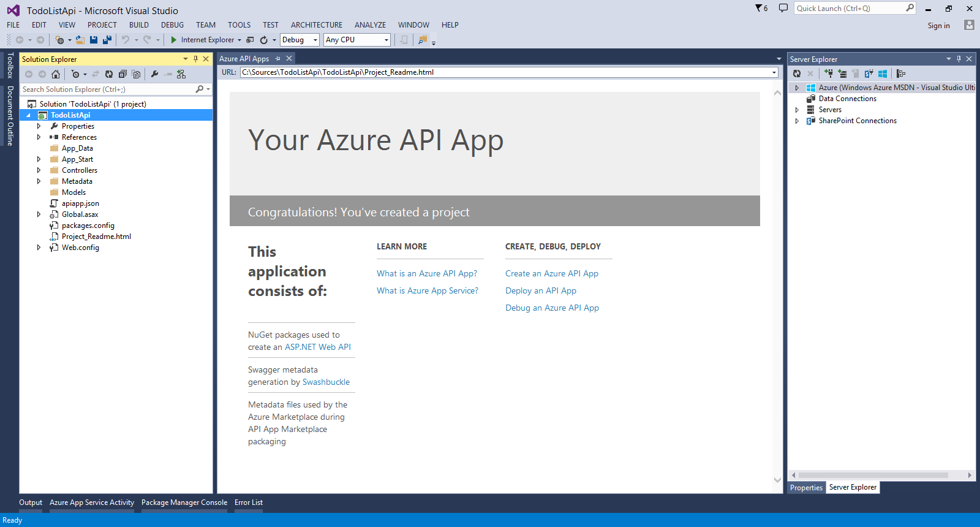980x527 pixels.
Task: Open Properties wrench icon in Solution Explorer
Action: 154,74
